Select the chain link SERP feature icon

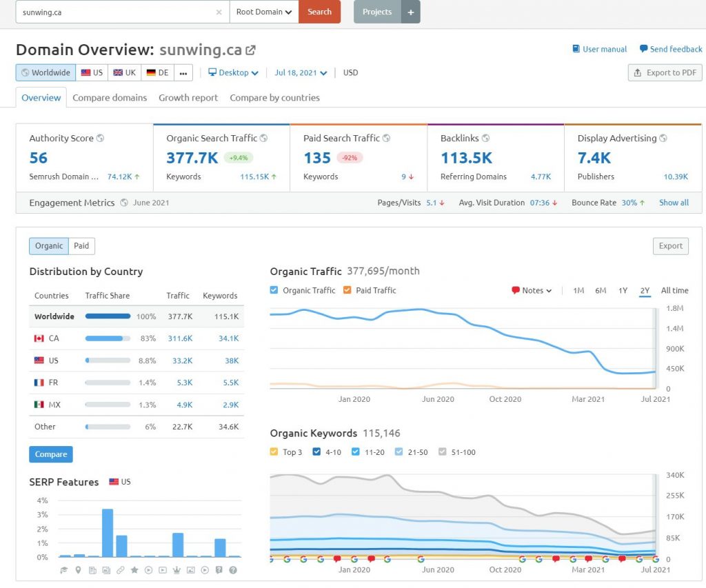coord(120,570)
